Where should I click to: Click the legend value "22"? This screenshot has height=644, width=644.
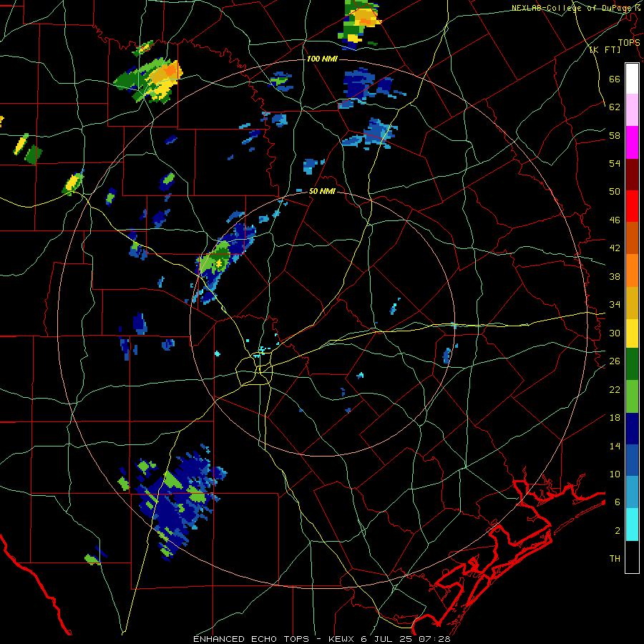[615, 389]
